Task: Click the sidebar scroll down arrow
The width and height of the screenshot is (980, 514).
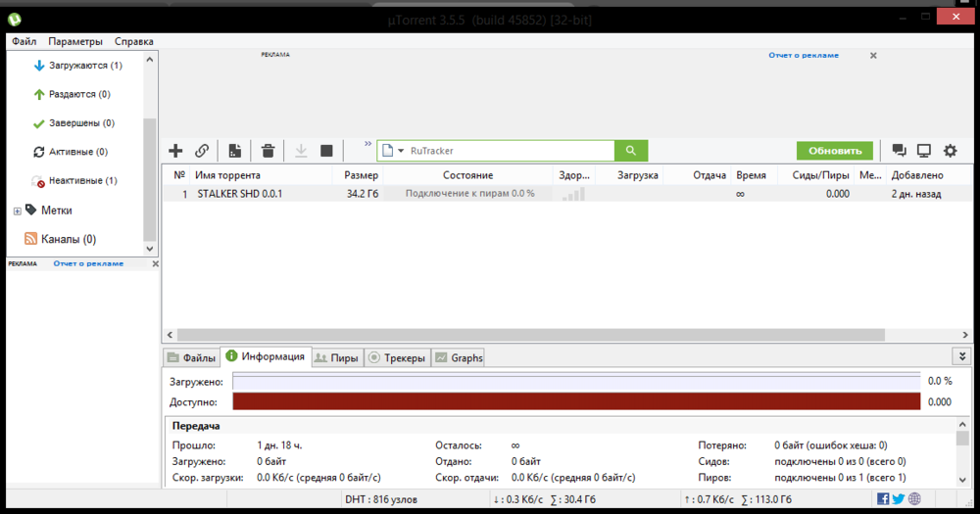Action: click(x=149, y=249)
